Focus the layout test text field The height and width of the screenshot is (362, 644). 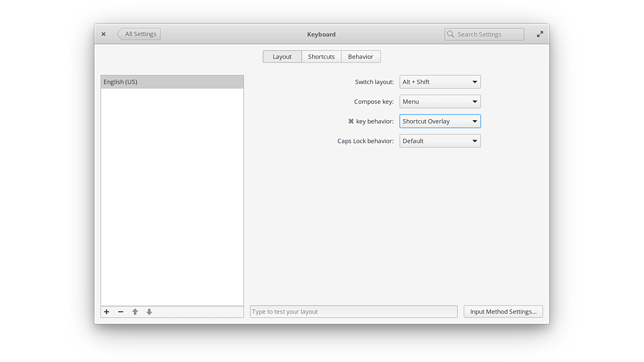coord(354,312)
